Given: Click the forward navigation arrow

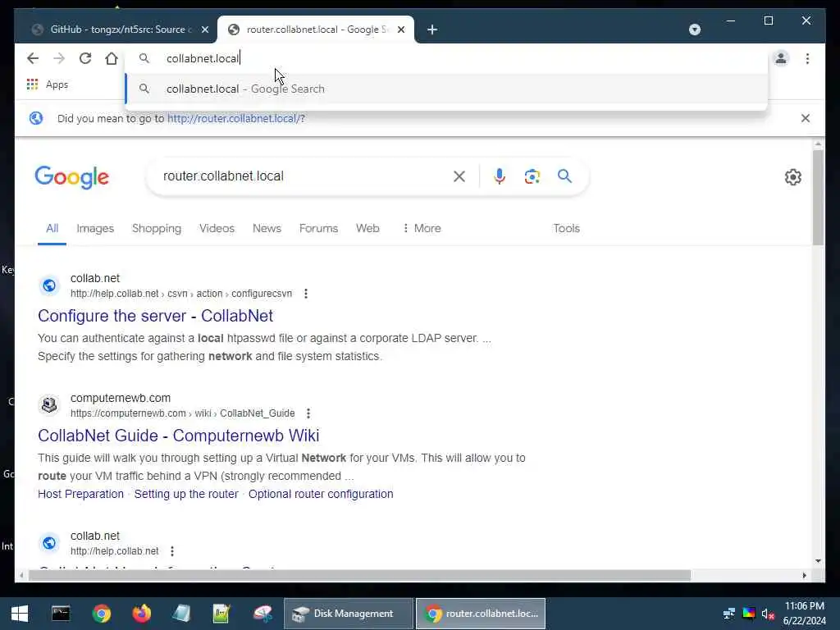Looking at the screenshot, I should 59,58.
